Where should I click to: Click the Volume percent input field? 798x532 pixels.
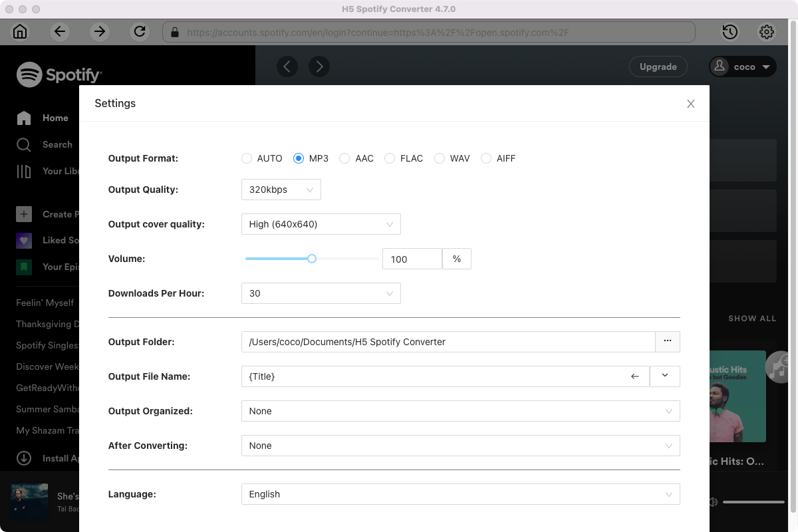click(412, 259)
